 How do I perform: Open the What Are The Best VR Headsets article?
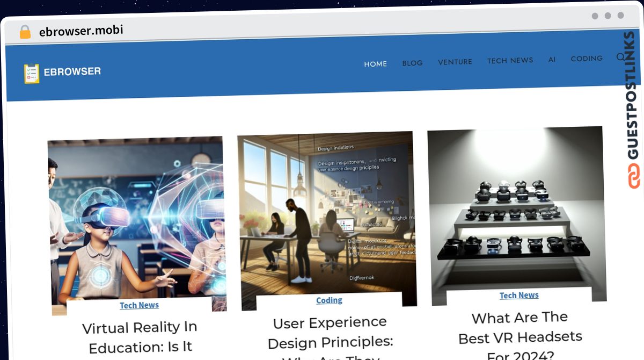(519, 336)
